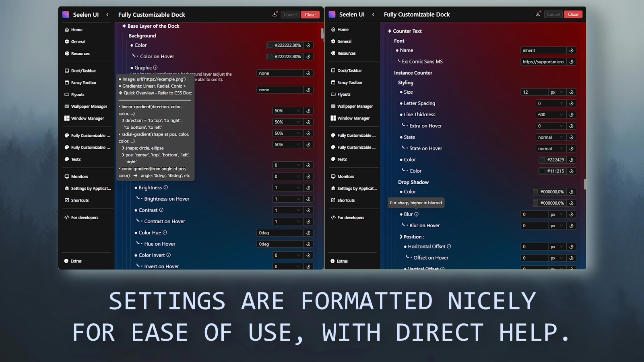The height and width of the screenshot is (362, 644).
Task: Open the Dock/Taskbar settings section
Action: [81, 70]
